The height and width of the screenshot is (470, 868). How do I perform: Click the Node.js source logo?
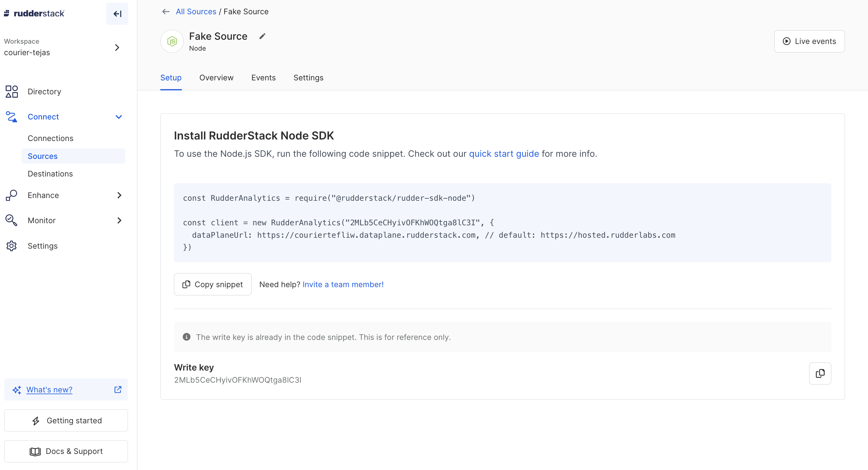[172, 41]
